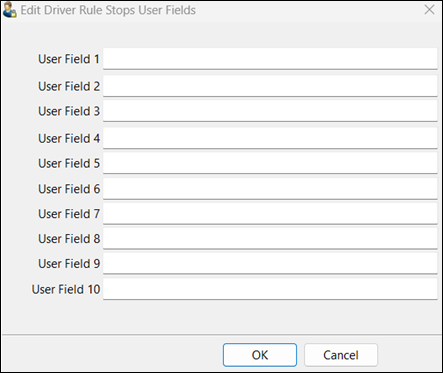Click the User Field 2 input box
443x373 pixels.
(270, 86)
